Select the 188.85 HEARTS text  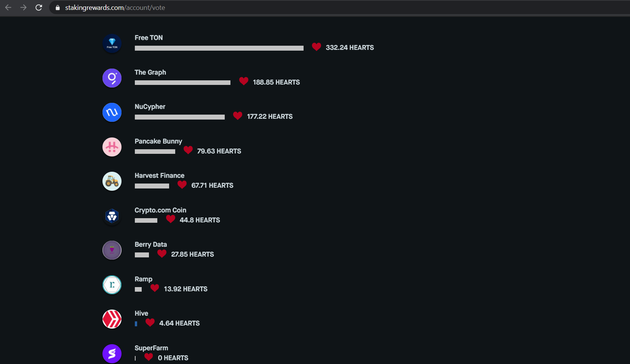click(276, 82)
